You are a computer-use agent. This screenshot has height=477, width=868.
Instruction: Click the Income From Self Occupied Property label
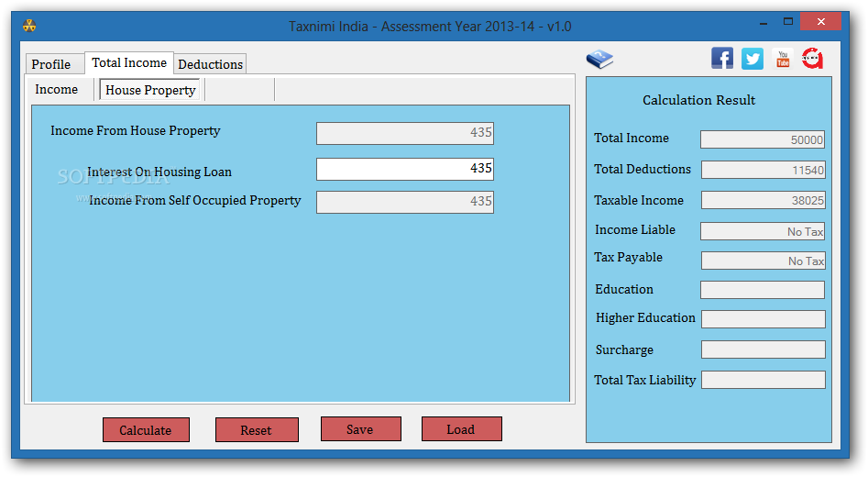coord(195,200)
